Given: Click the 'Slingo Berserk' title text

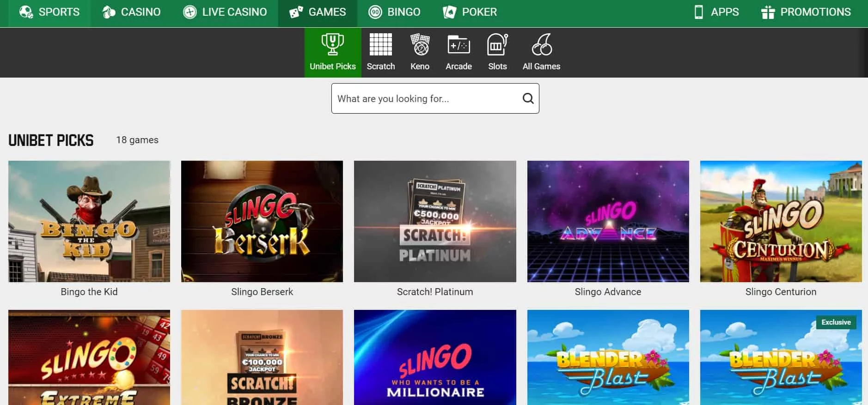Looking at the screenshot, I should 262,292.
